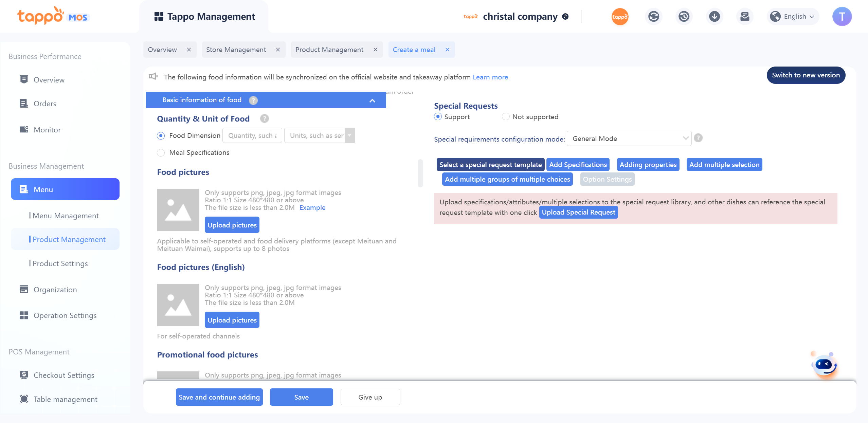The height and width of the screenshot is (423, 868).
Task: Open Product Settings in sidebar menu
Action: 60,263
